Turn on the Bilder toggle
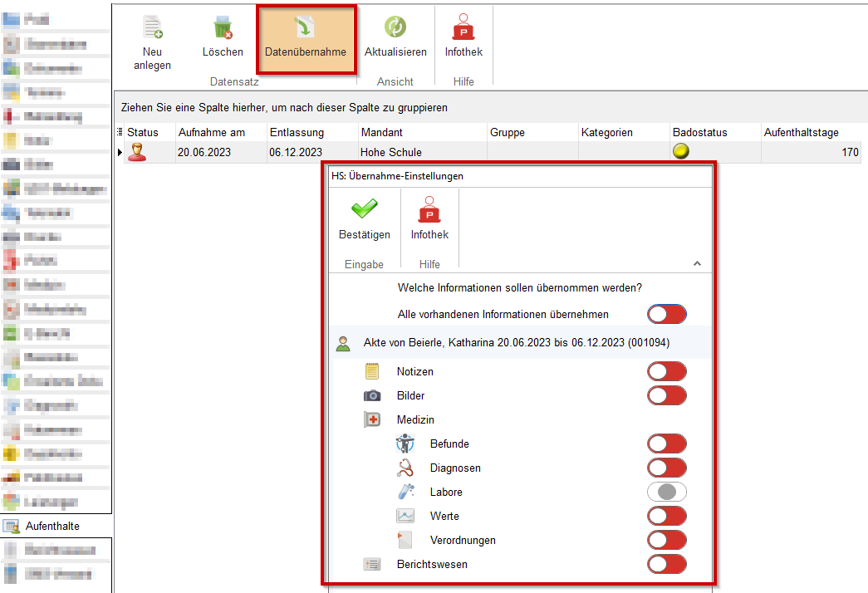 [x=667, y=396]
